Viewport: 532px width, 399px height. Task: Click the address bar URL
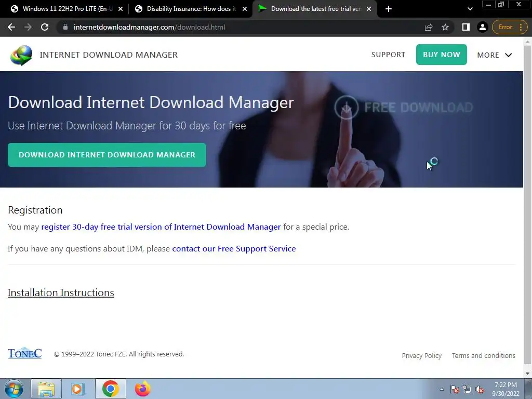click(x=149, y=27)
